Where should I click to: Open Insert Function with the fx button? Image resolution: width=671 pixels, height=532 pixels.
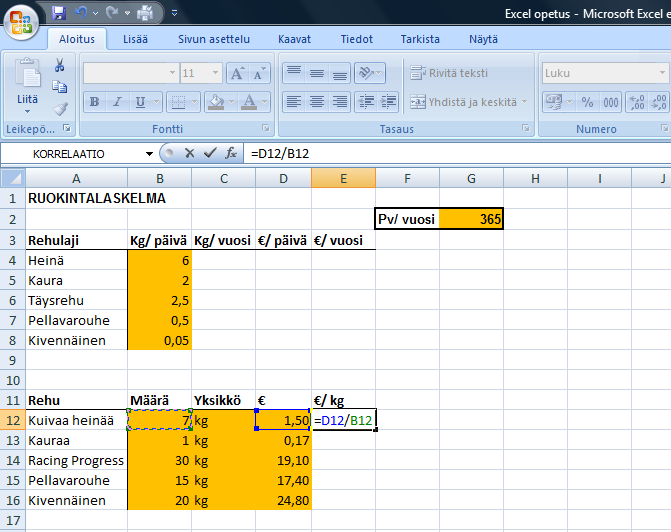(231, 153)
